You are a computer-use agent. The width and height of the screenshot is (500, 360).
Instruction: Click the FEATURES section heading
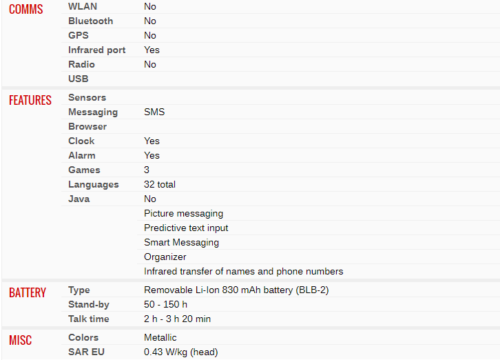click(30, 100)
